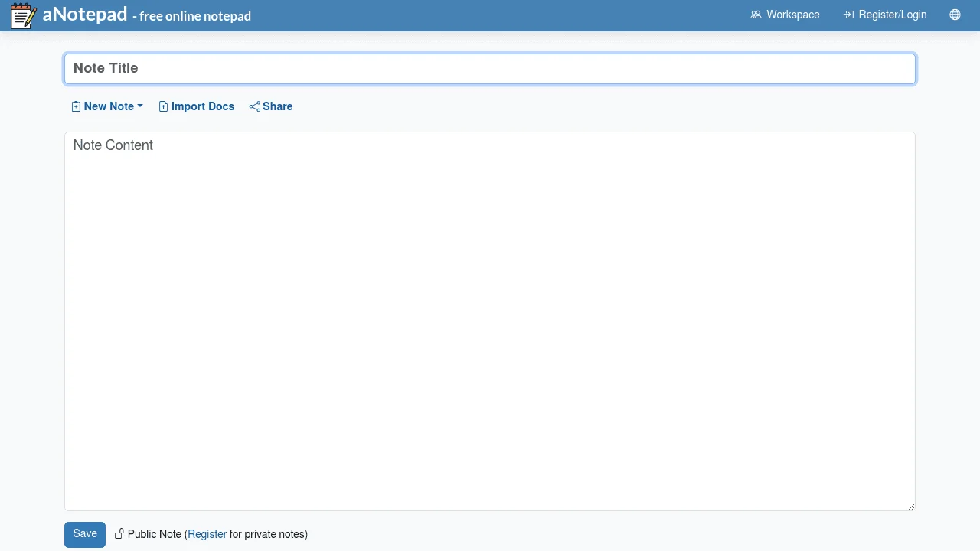This screenshot has width=980, height=551.
Task: Click the aNotepad notepad logo icon
Action: coord(23,15)
